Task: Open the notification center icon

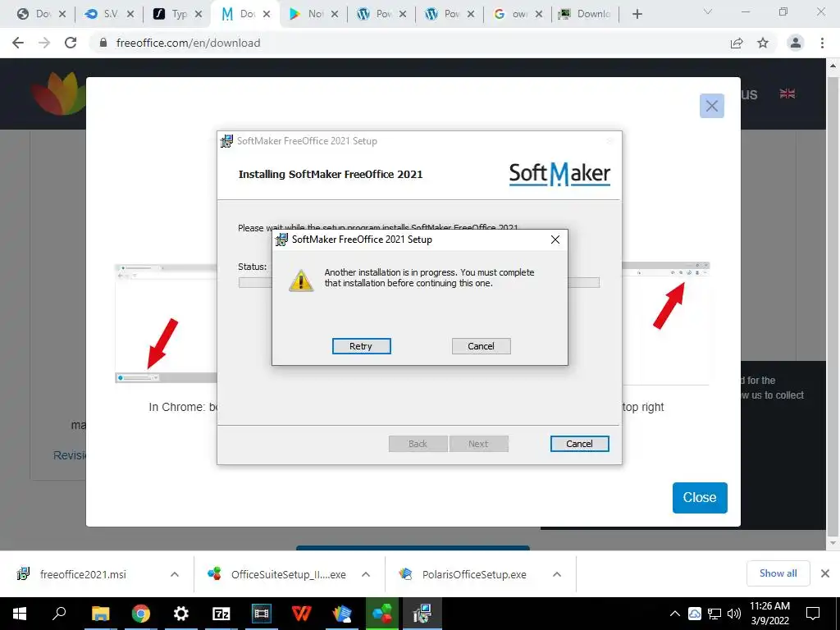Action: [813, 614]
